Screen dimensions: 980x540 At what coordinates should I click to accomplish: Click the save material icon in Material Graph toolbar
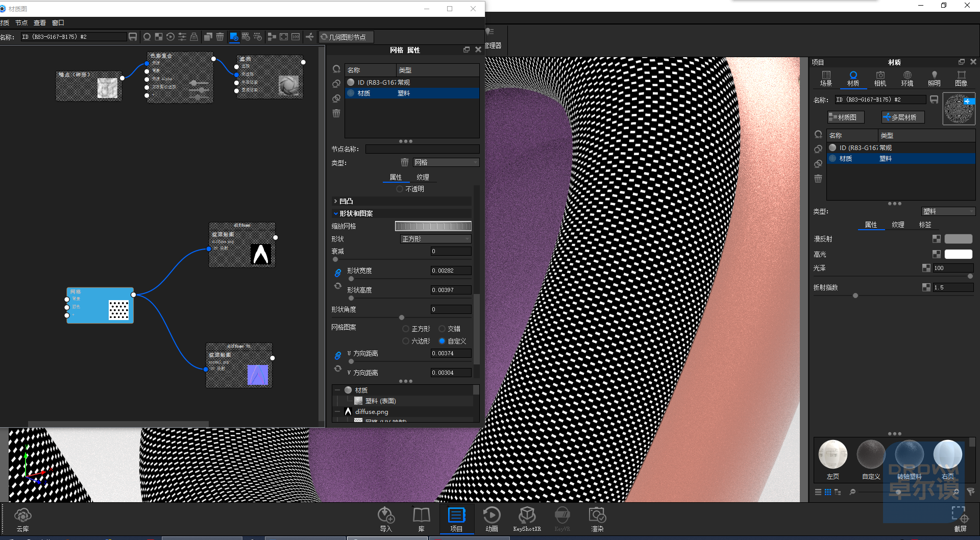point(133,37)
